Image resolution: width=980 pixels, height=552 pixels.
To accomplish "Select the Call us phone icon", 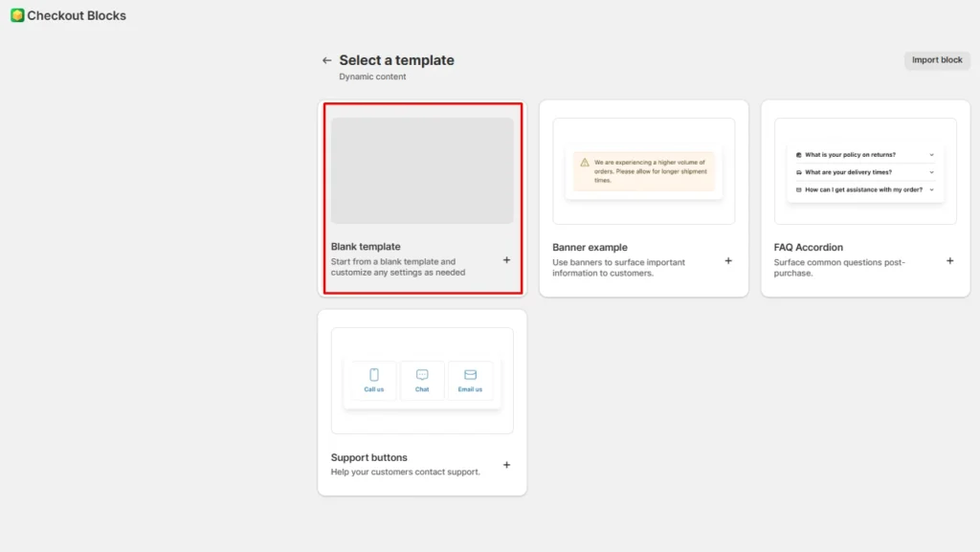I will [374, 374].
